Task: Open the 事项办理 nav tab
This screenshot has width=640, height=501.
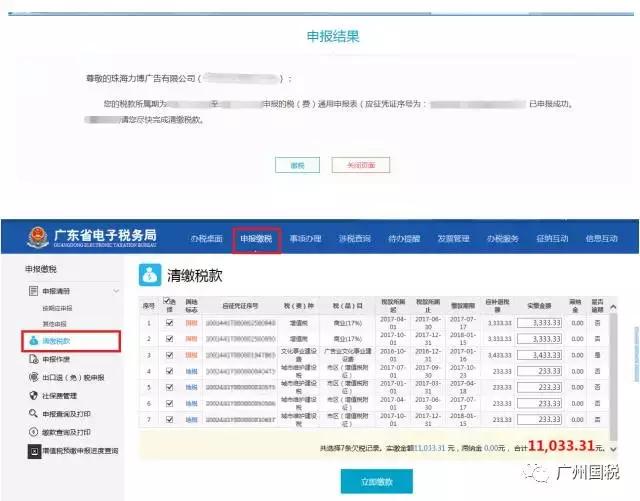Action: (305, 238)
